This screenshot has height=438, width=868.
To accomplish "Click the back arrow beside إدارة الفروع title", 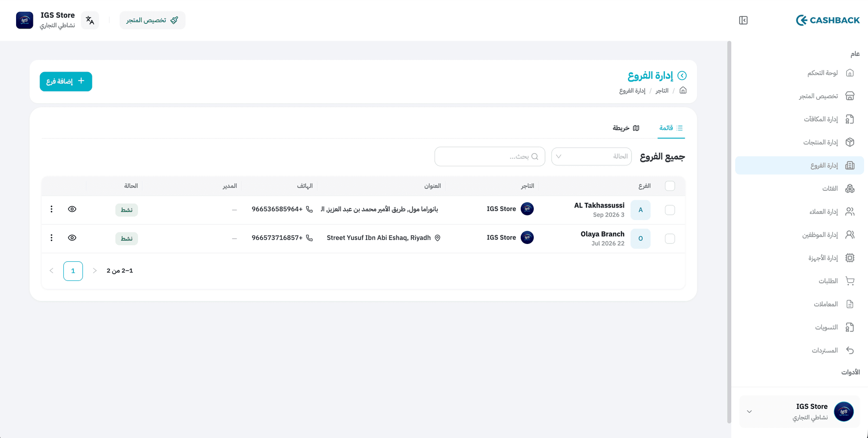I will pos(682,76).
